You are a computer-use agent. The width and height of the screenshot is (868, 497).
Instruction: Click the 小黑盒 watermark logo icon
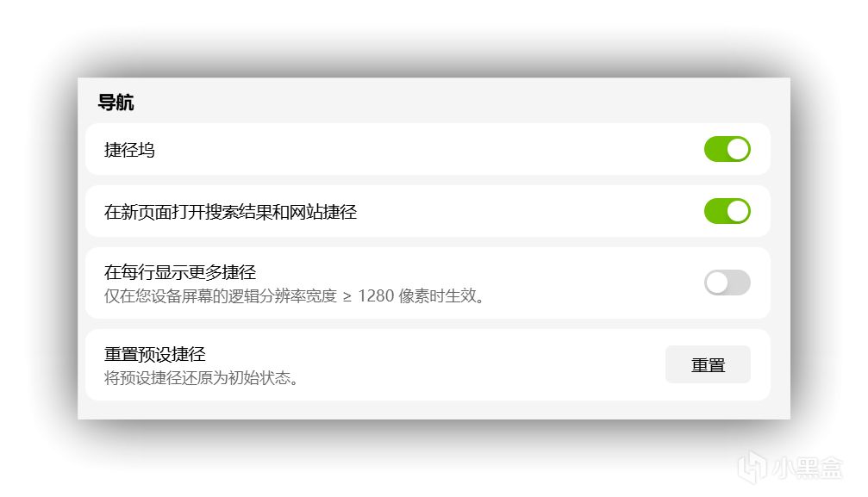(x=752, y=468)
